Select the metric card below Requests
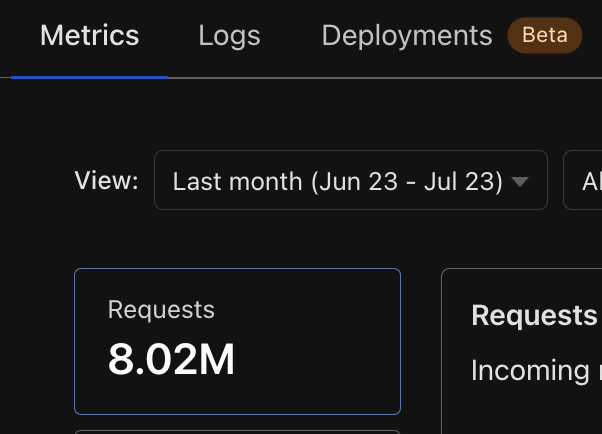Screen dimensions: 602x434 point(237,431)
